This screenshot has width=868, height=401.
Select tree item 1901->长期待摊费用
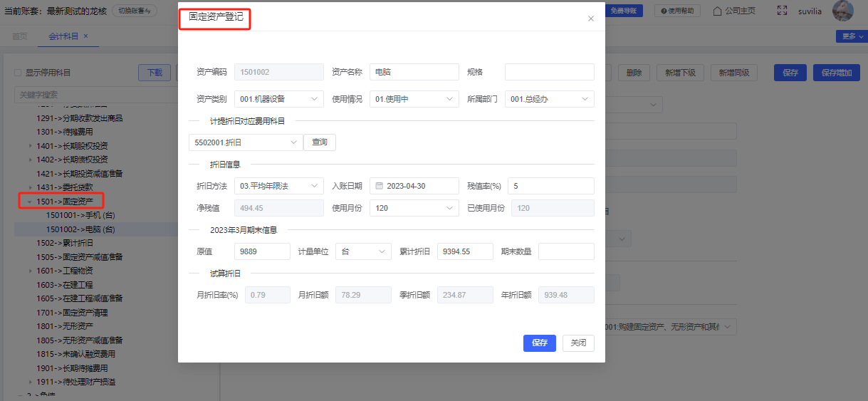(72, 368)
